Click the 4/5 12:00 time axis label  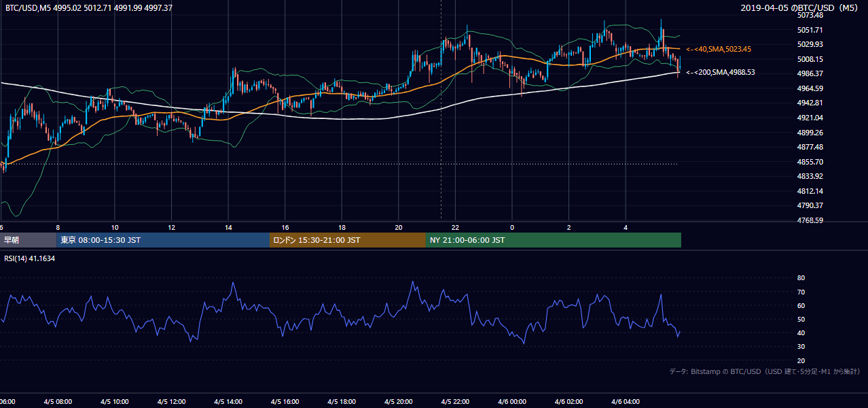tap(171, 402)
